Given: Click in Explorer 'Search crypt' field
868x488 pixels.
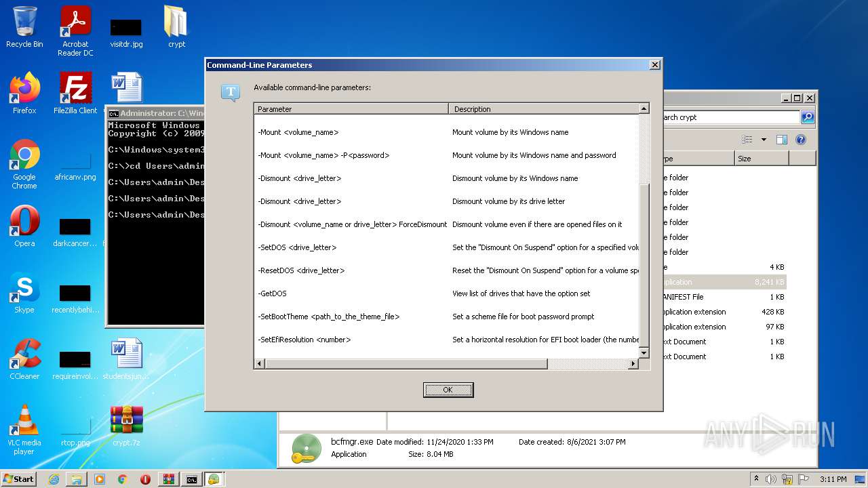Looking at the screenshot, I should tap(731, 117).
